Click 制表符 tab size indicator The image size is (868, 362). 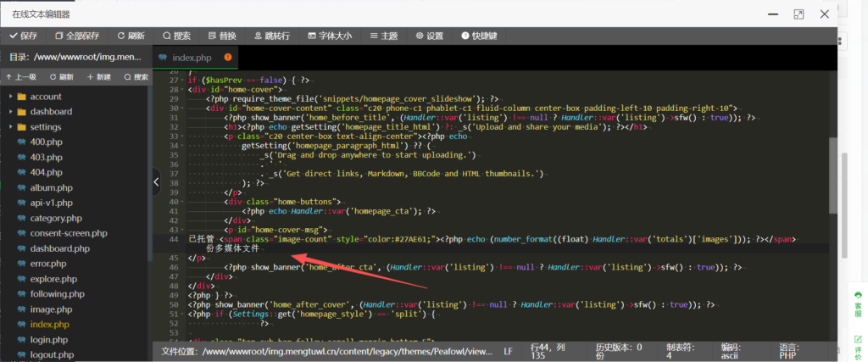(x=680, y=351)
